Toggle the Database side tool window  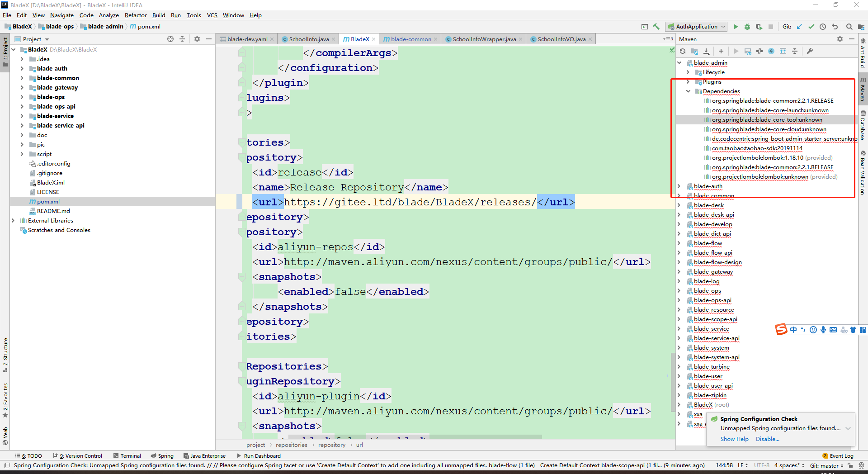[863, 125]
